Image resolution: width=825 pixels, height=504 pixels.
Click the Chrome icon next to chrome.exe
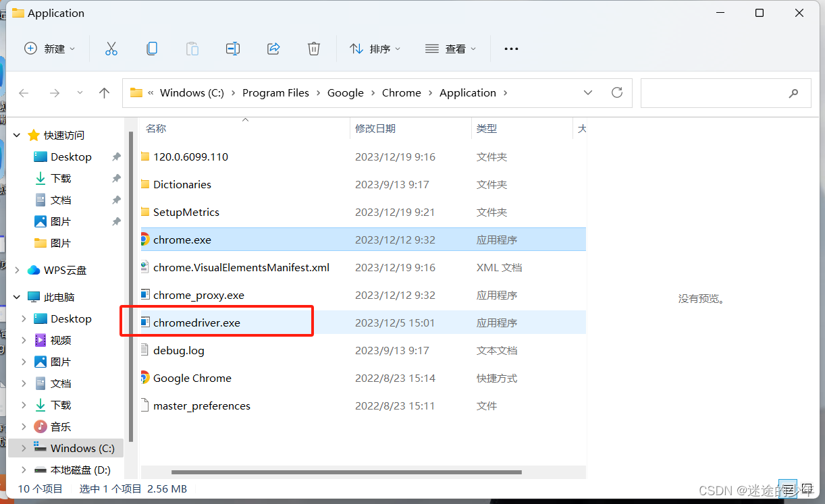point(144,240)
